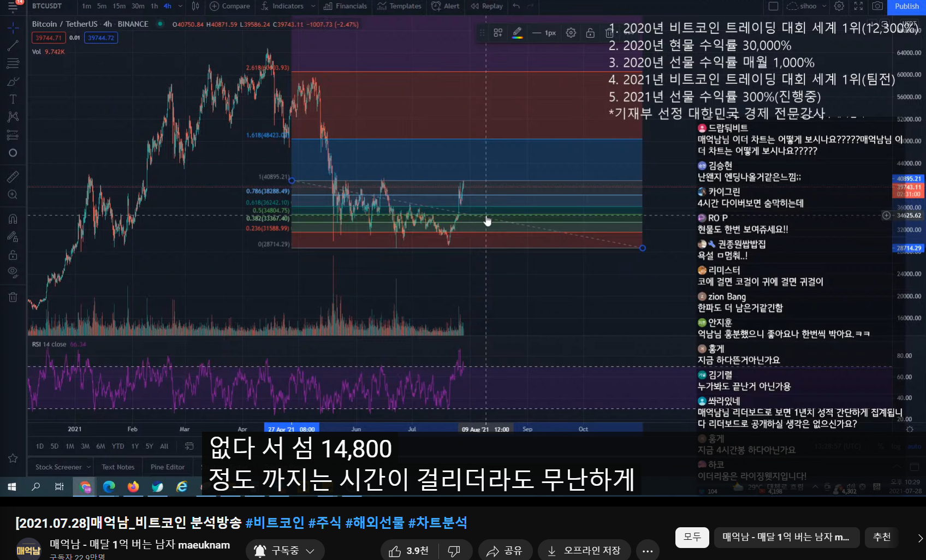This screenshot has height=560, width=926.
Task: Toggle stay in drawing mode
Action: pyautogui.click(x=13, y=237)
